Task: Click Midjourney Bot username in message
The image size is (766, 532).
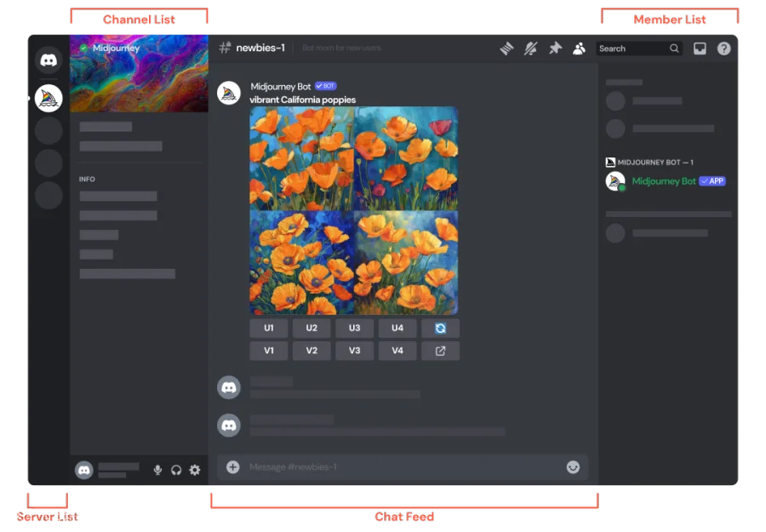Action: pyautogui.click(x=280, y=87)
